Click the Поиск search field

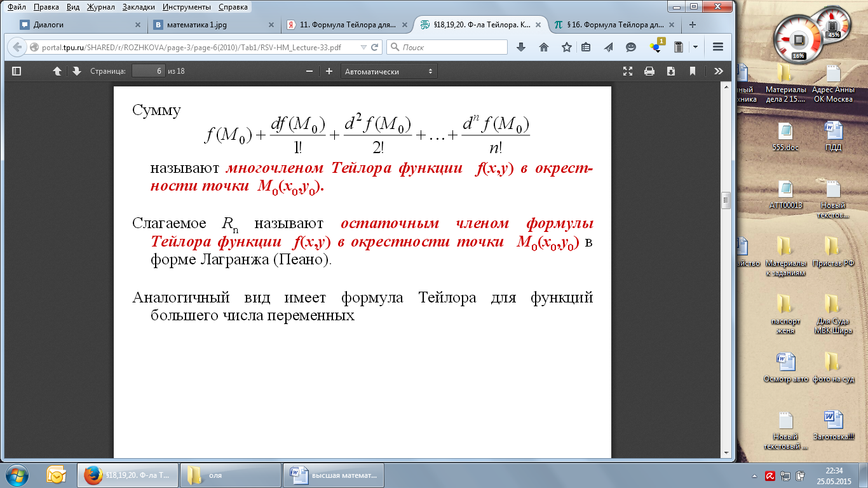pos(447,47)
